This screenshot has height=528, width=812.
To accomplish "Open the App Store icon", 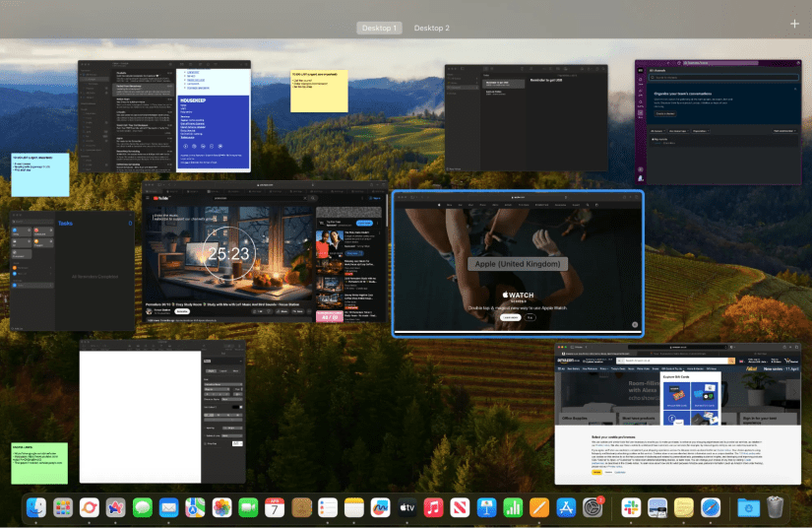I will [x=566, y=507].
